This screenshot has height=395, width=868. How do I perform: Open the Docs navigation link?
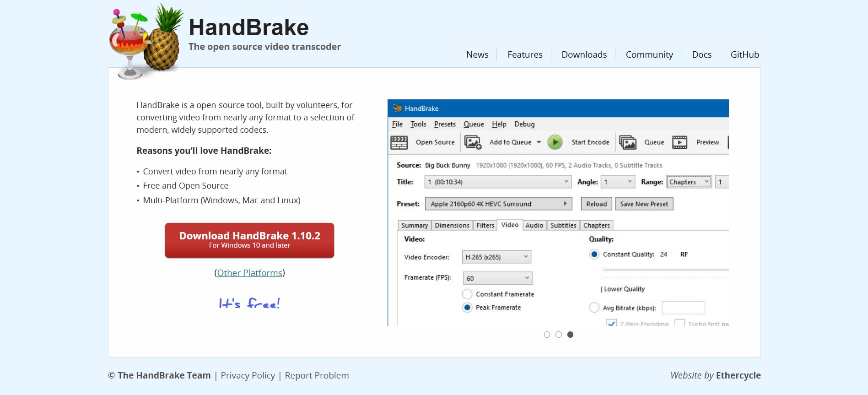pos(701,54)
